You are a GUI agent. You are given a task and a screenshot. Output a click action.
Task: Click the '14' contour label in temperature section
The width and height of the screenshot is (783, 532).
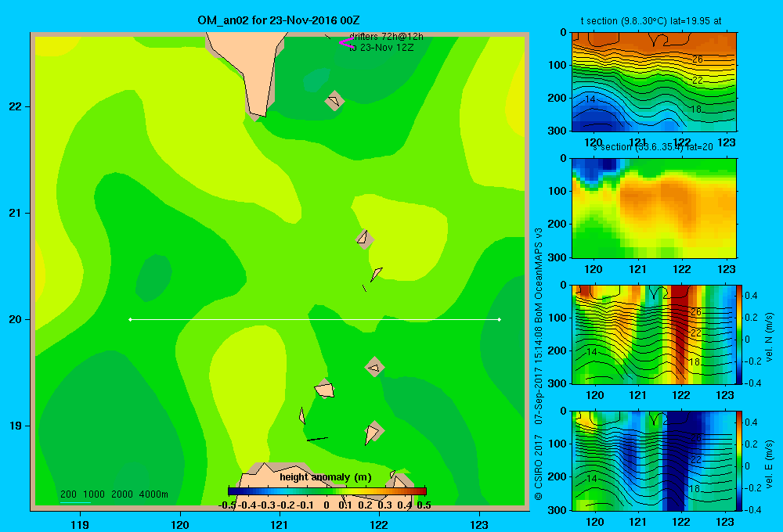[590, 99]
